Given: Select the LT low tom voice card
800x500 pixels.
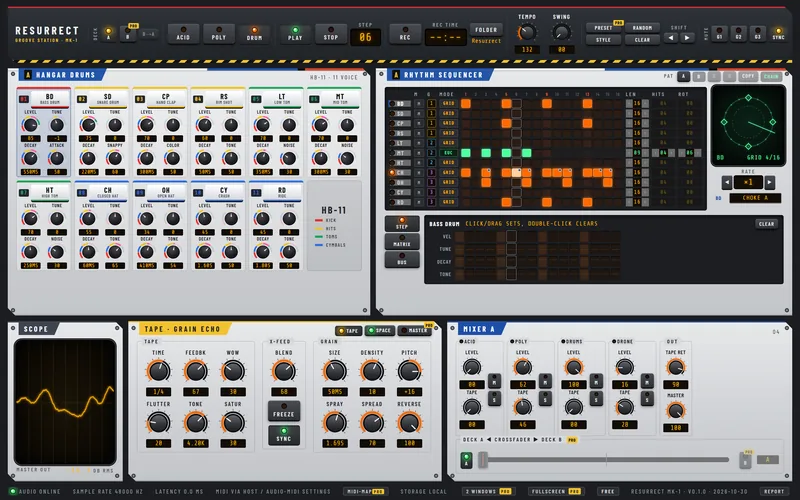Looking at the screenshot, I should [276, 133].
